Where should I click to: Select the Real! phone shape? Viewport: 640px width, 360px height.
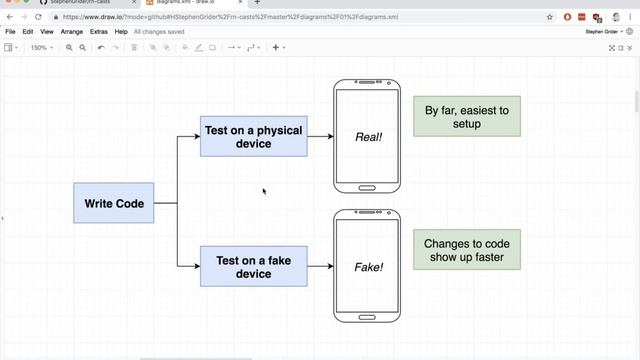point(367,136)
